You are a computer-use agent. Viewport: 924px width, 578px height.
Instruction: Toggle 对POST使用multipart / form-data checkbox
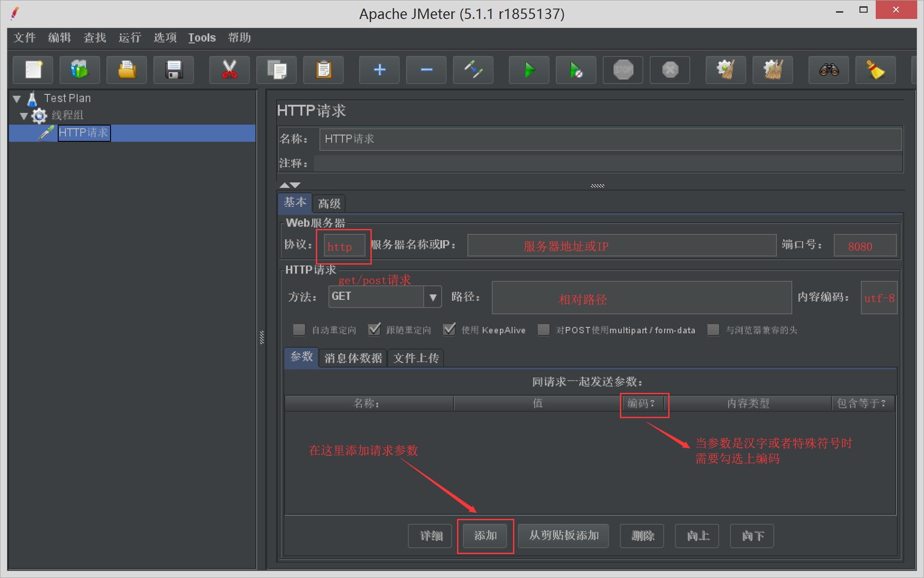click(x=544, y=330)
